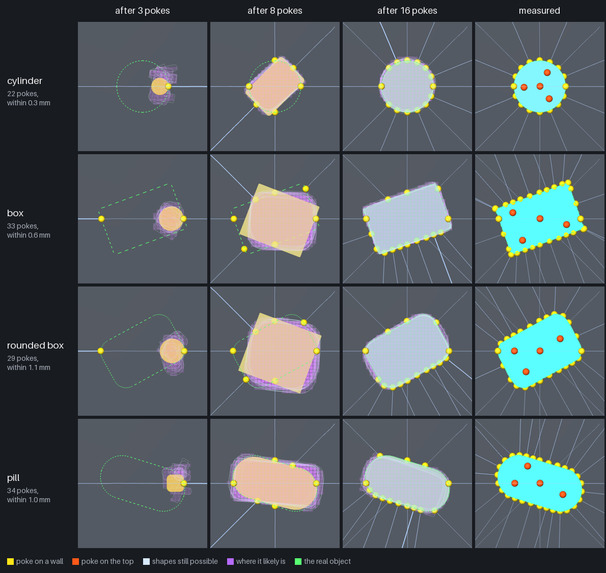
Task: Click the 'after 3 pokes' column header
Action: pos(142,11)
